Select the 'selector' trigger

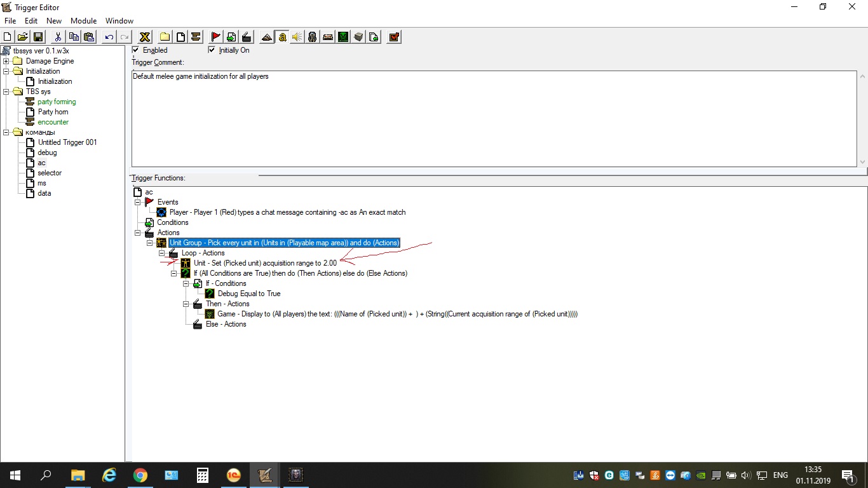tap(50, 173)
